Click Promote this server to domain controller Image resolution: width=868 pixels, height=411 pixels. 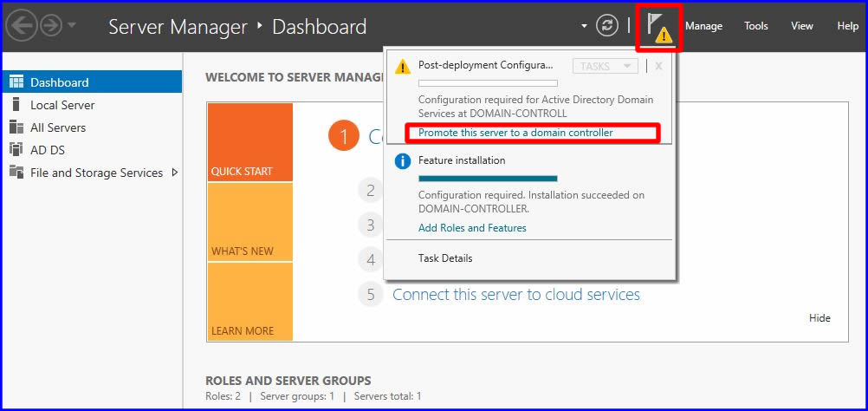515,133
